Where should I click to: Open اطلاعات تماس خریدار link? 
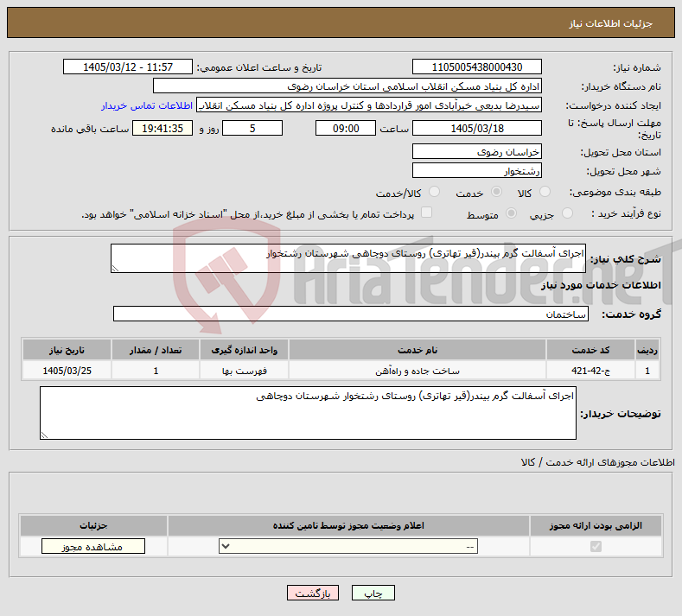[x=147, y=105]
